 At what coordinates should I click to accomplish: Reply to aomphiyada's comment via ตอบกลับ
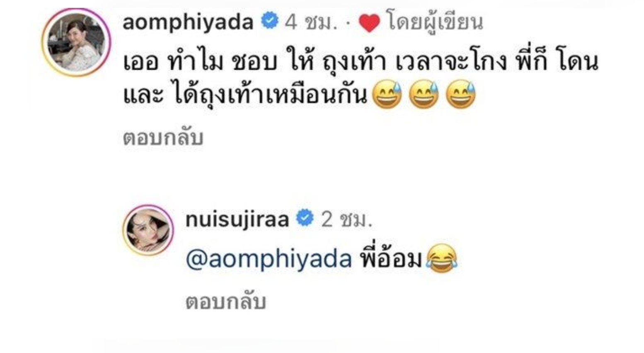click(x=163, y=137)
